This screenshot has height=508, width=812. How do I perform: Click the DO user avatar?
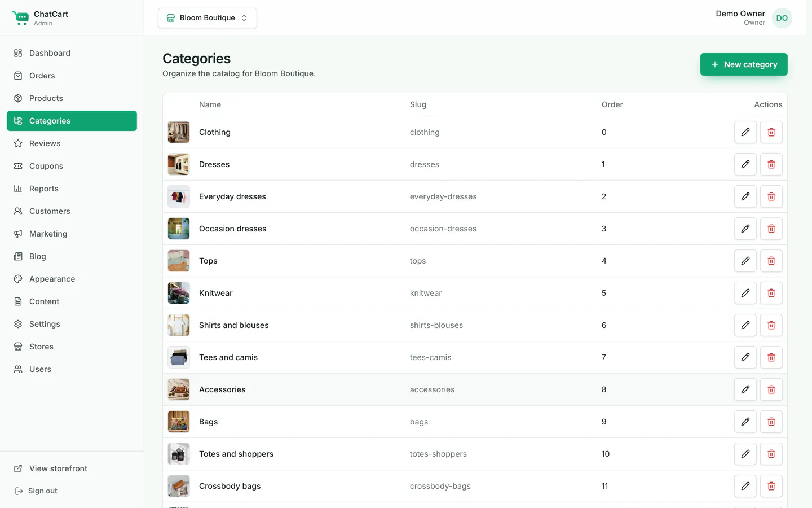tap(782, 18)
